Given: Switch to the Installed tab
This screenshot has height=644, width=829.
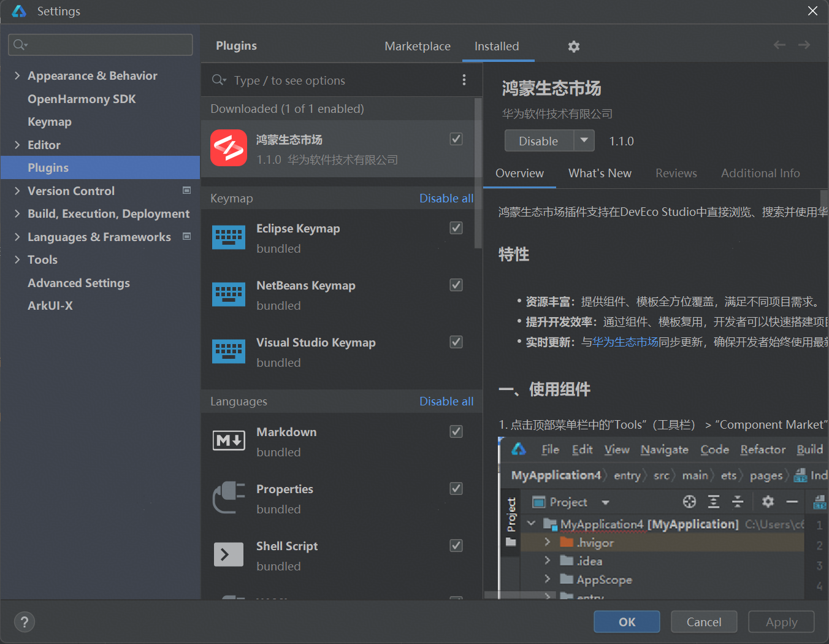Looking at the screenshot, I should click(x=497, y=46).
